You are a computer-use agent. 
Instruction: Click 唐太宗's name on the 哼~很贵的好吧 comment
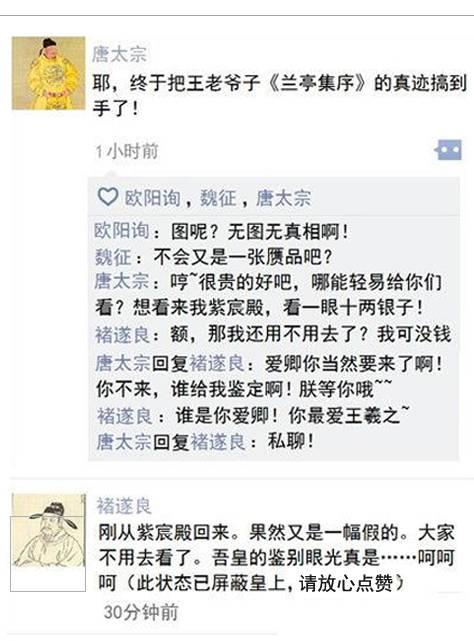tap(122, 282)
